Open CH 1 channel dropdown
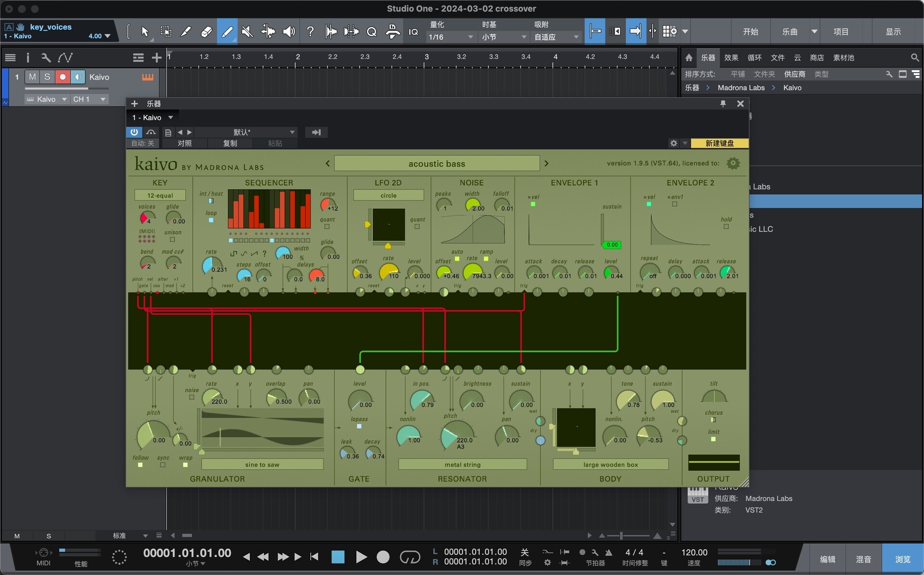Viewport: 924px width, 575px height. pyautogui.click(x=89, y=99)
